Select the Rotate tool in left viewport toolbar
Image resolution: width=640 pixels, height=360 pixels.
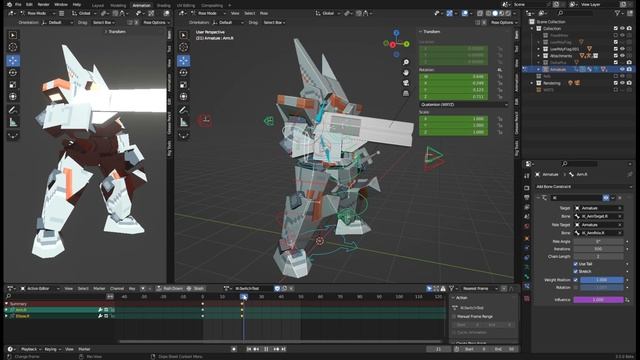click(x=13, y=73)
